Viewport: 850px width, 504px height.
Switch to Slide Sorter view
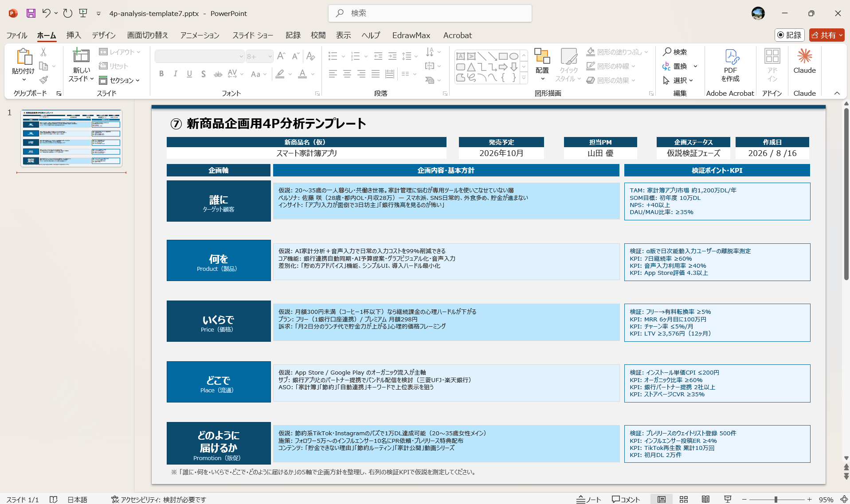pos(684,499)
